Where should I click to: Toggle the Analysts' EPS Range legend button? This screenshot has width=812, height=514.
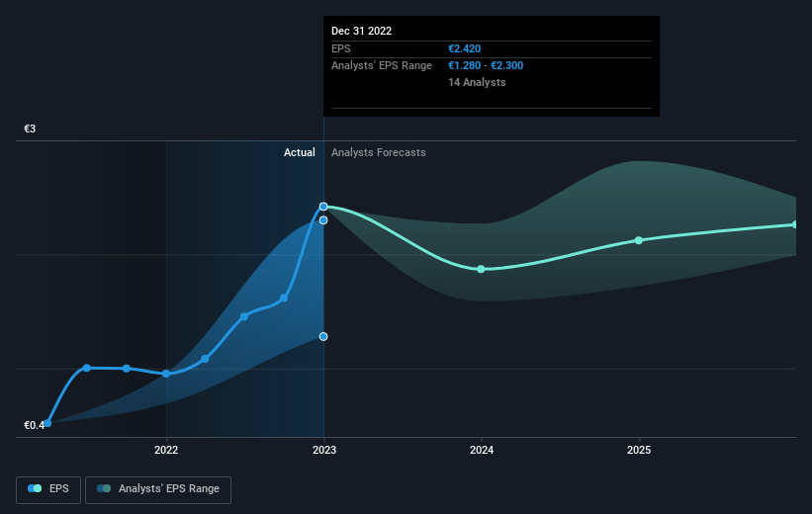point(158,489)
